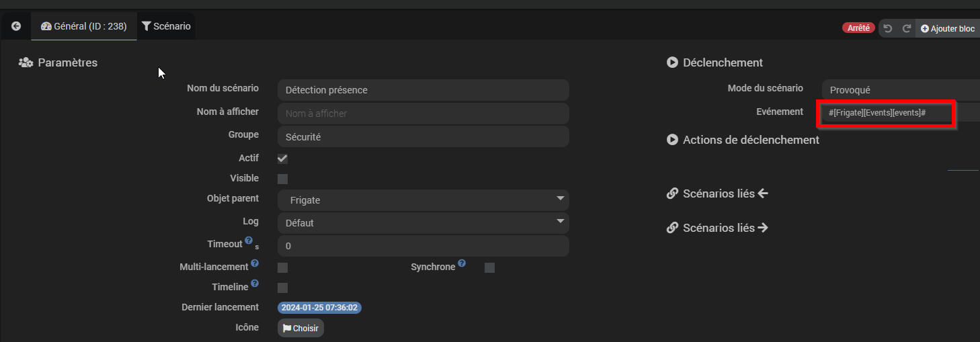Click the Choisir icon button
The height and width of the screenshot is (342, 980).
pos(301,329)
